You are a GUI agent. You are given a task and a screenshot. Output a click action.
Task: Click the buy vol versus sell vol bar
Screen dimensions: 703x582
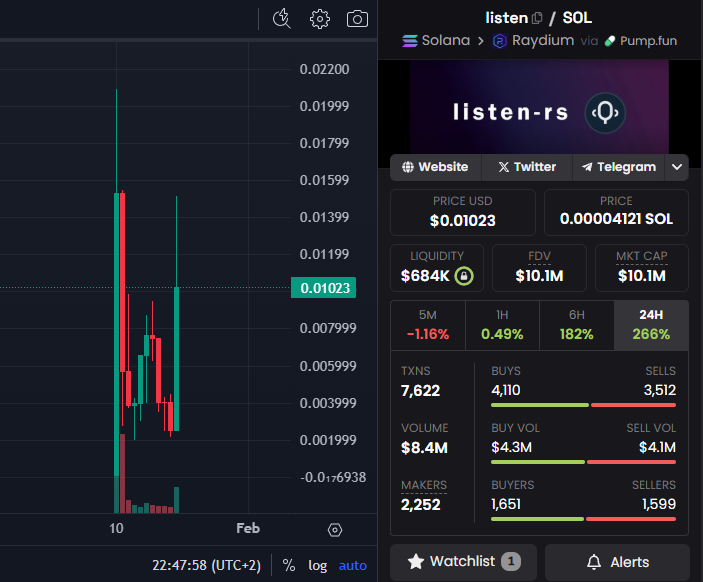(x=583, y=462)
